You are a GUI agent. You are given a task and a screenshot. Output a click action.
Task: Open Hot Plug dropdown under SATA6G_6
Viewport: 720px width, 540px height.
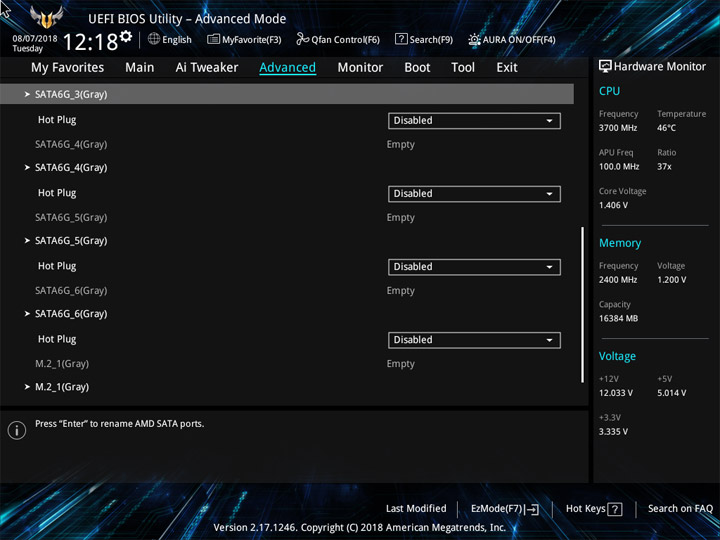point(474,340)
